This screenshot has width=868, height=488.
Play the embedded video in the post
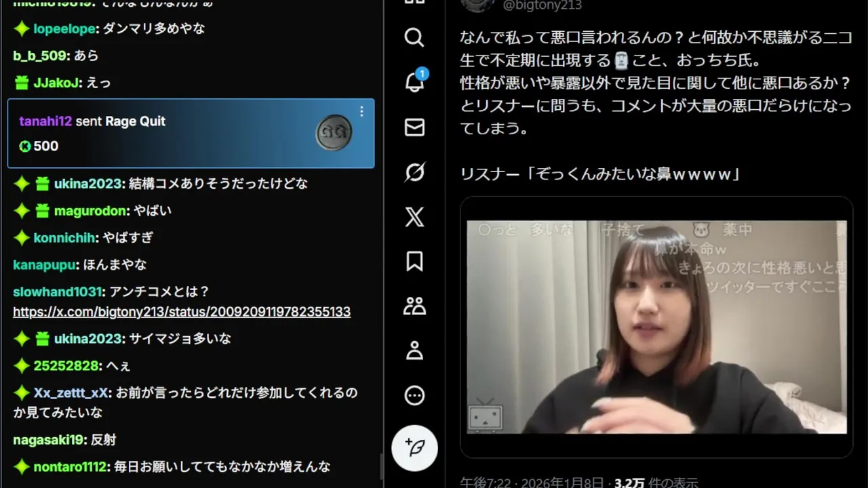coord(656,327)
